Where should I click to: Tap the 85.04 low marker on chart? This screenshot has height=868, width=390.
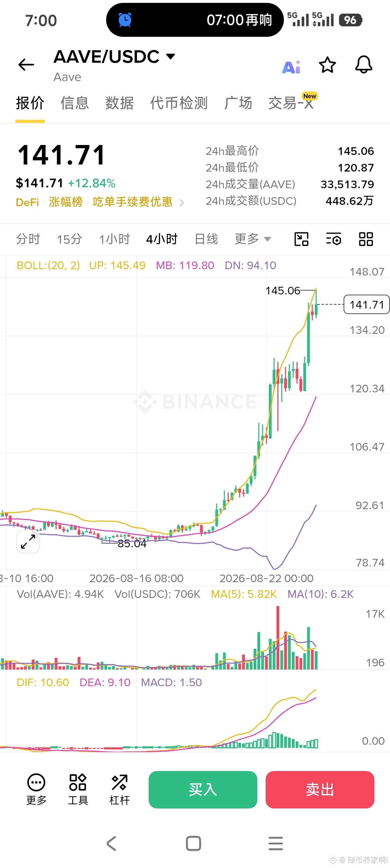(132, 543)
